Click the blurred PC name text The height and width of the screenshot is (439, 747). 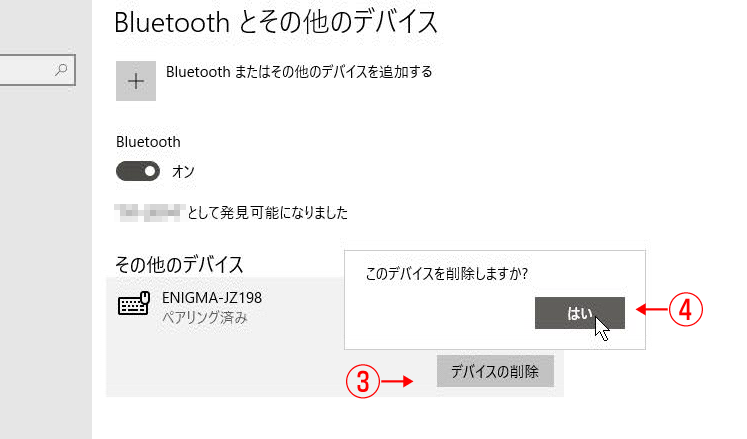point(149,213)
